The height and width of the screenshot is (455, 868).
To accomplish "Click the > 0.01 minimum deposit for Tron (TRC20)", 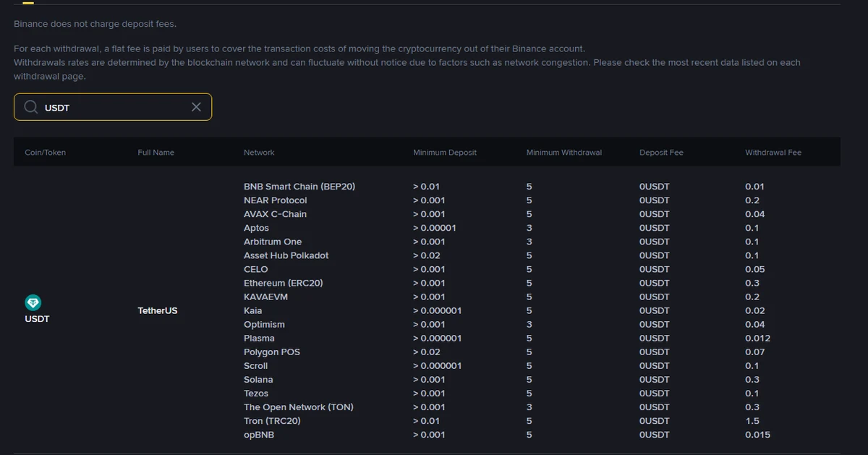I will (x=426, y=420).
